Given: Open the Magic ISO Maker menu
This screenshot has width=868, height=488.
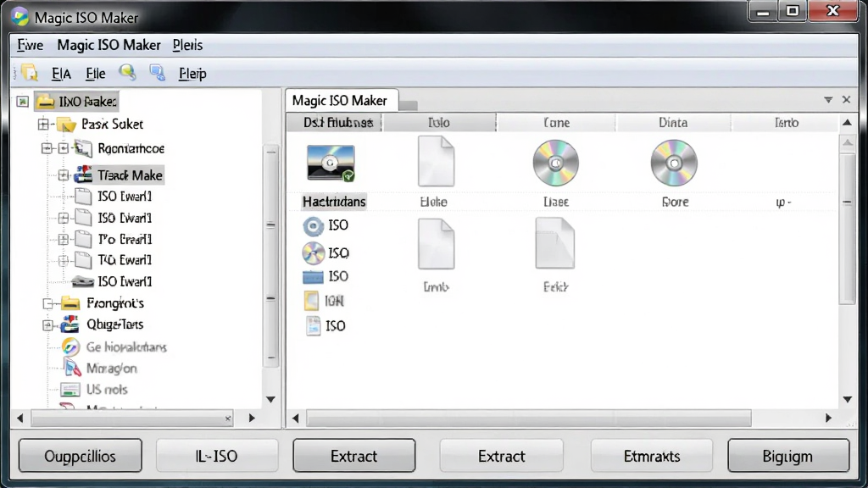Looking at the screenshot, I should [109, 45].
